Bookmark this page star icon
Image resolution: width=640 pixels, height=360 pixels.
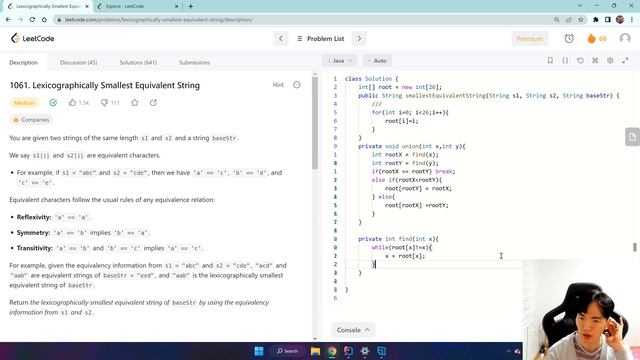(x=580, y=19)
